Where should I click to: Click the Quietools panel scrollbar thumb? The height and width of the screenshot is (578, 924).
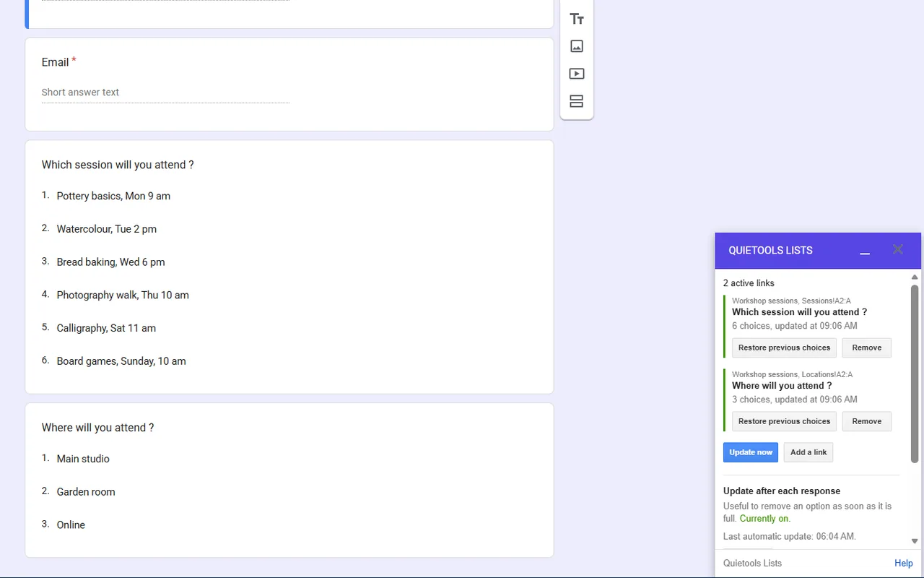coord(915,374)
